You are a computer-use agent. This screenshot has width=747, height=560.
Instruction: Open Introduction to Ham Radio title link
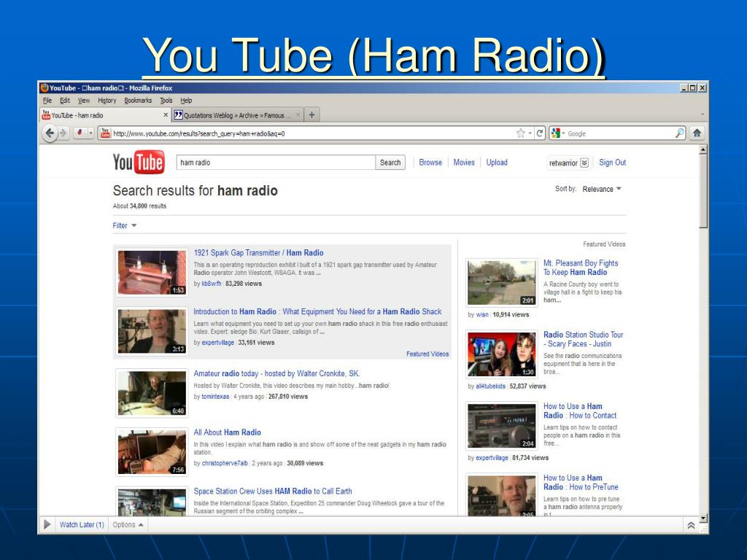coord(317,311)
